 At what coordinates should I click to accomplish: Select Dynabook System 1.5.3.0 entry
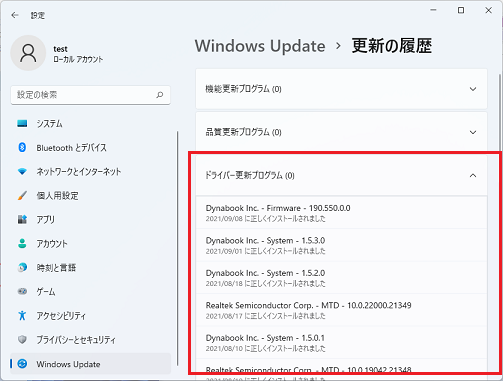click(x=341, y=245)
